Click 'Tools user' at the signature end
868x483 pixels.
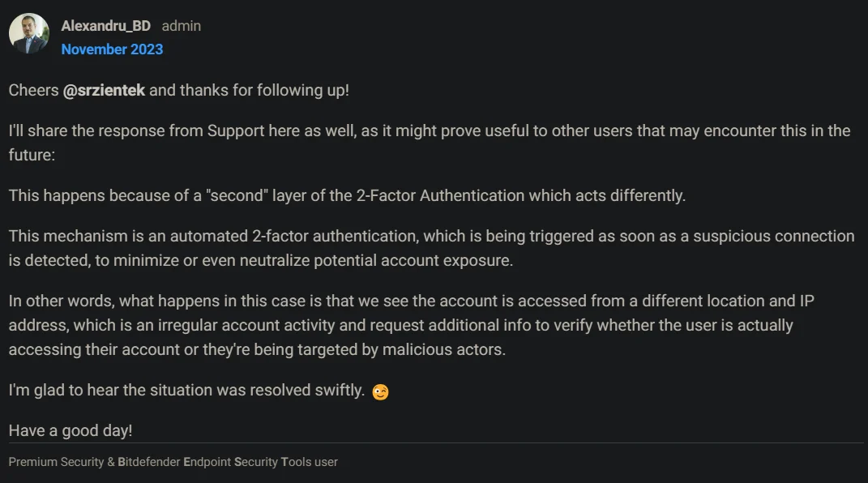309,462
